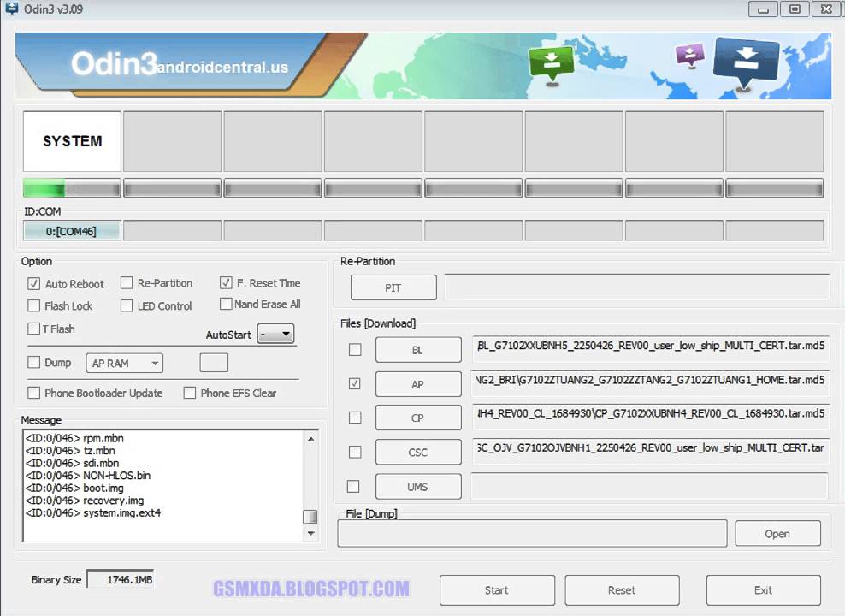Viewport: 845px width, 616px height.
Task: Check the BL file checkbox
Action: (355, 350)
